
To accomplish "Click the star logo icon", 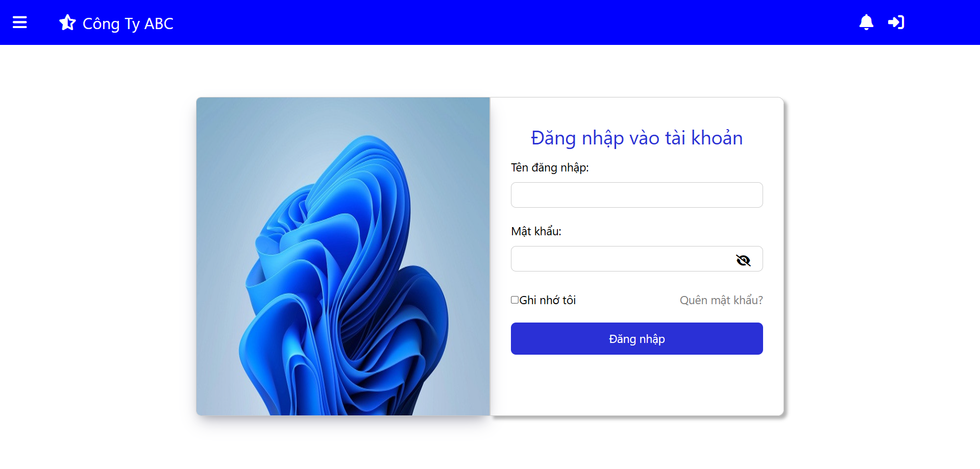I will (x=67, y=22).
